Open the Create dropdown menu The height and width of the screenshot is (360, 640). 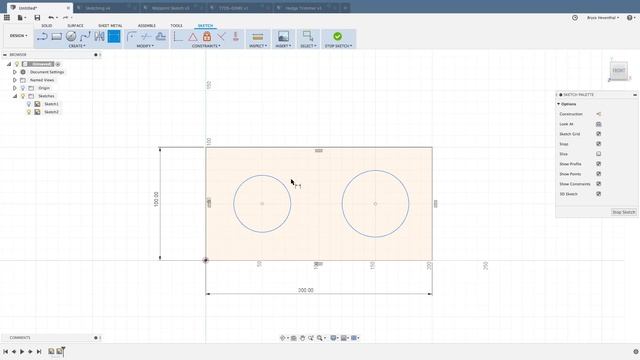tap(77, 46)
